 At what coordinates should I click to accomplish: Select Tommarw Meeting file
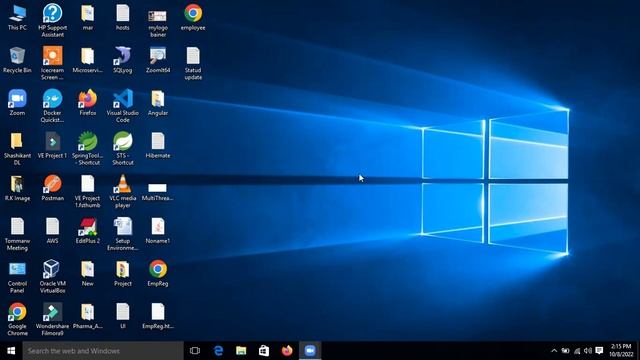click(x=17, y=234)
